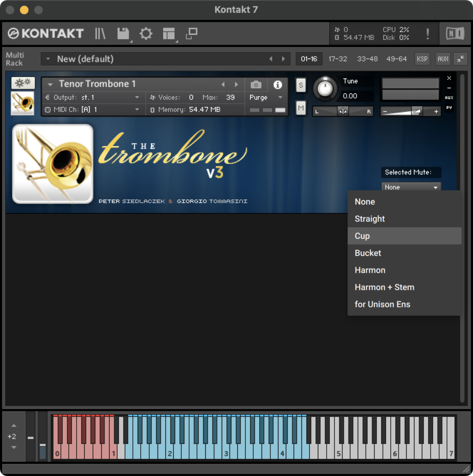Image resolution: width=473 pixels, height=476 pixels.
Task: Toggle PV performance view
Action: pyautogui.click(x=449, y=108)
